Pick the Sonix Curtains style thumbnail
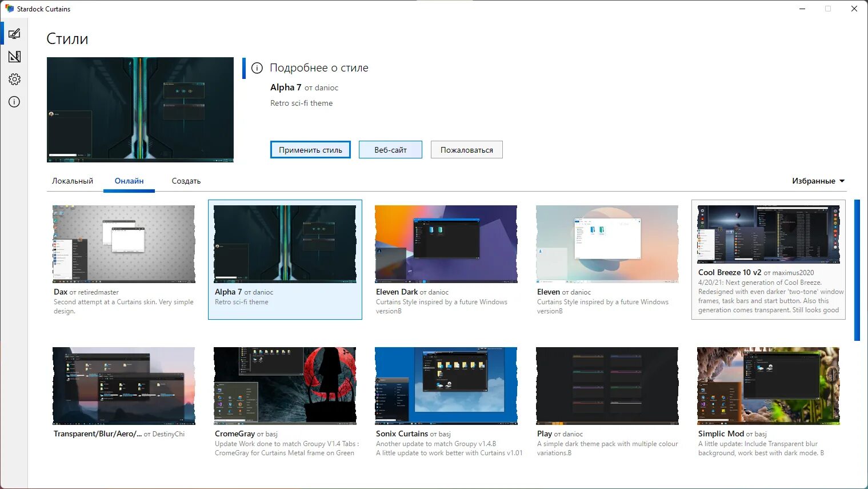 click(x=446, y=386)
